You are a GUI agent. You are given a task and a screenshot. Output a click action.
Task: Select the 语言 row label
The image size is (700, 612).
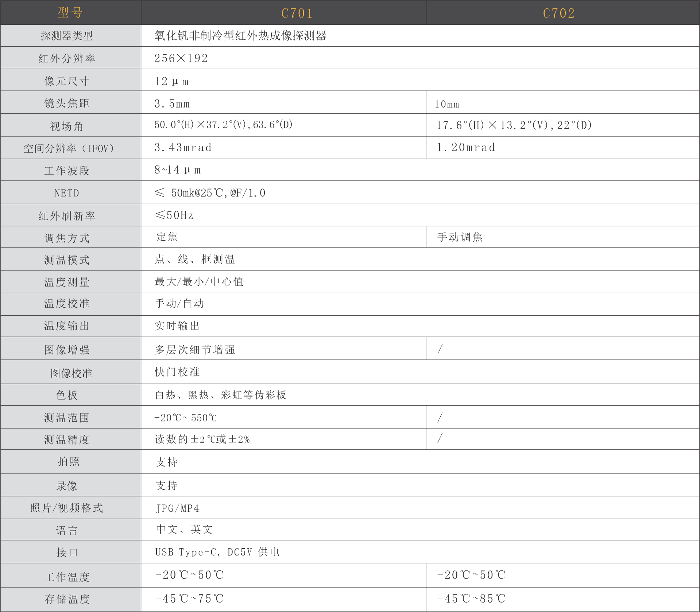[67, 530]
